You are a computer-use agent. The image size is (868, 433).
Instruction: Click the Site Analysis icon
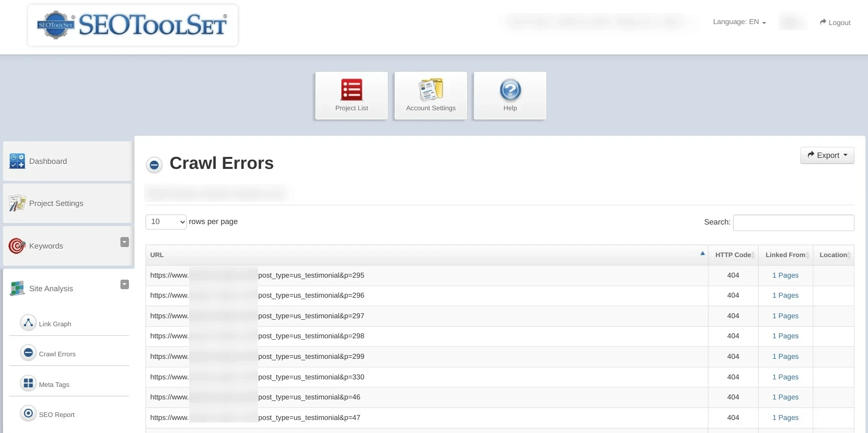point(17,288)
